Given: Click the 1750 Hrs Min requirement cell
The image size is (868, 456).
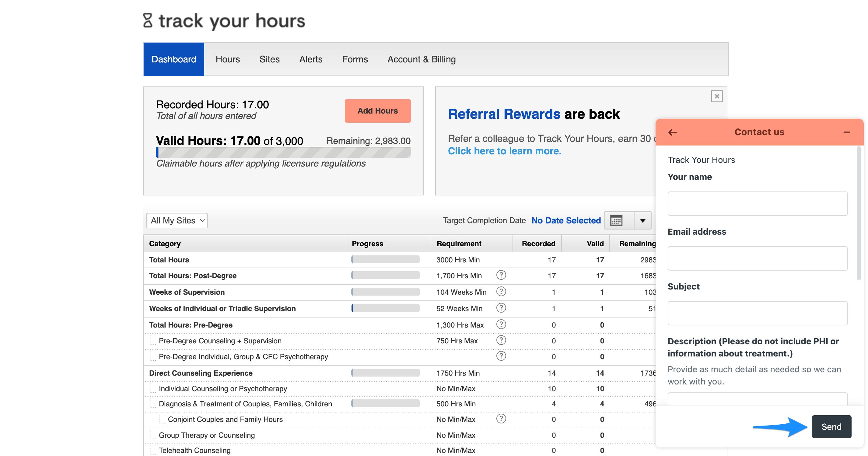Looking at the screenshot, I should tap(458, 373).
